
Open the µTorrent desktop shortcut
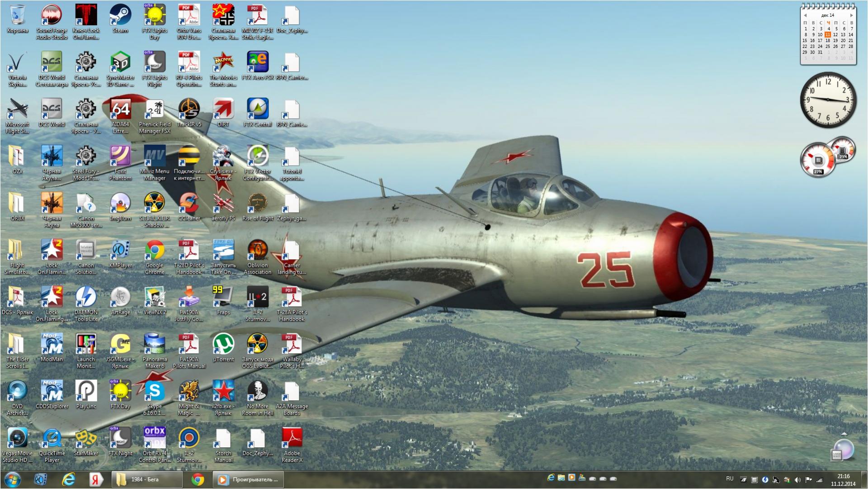pyautogui.click(x=223, y=345)
